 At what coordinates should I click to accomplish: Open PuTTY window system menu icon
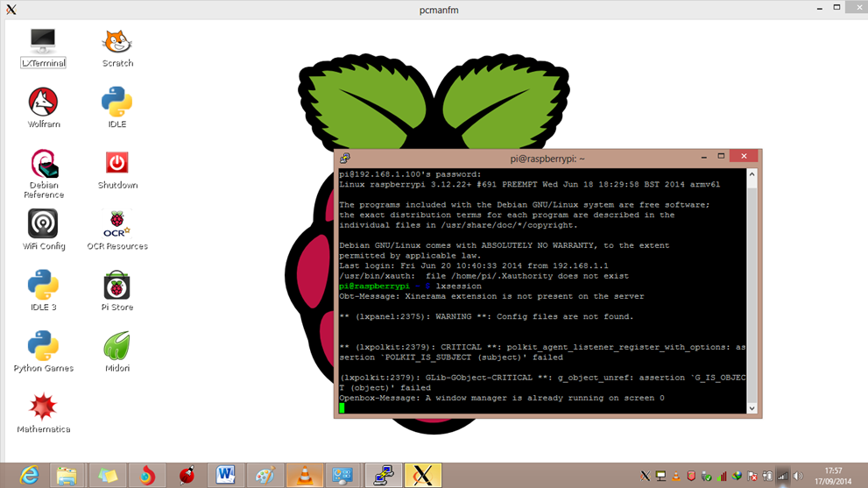point(345,159)
